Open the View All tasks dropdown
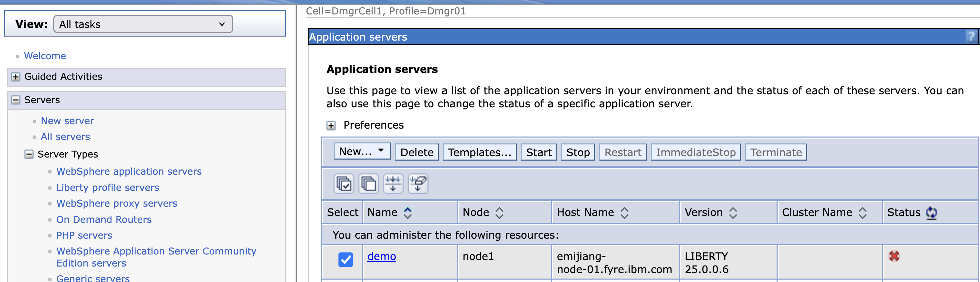This screenshot has height=282, width=980. coord(143,24)
